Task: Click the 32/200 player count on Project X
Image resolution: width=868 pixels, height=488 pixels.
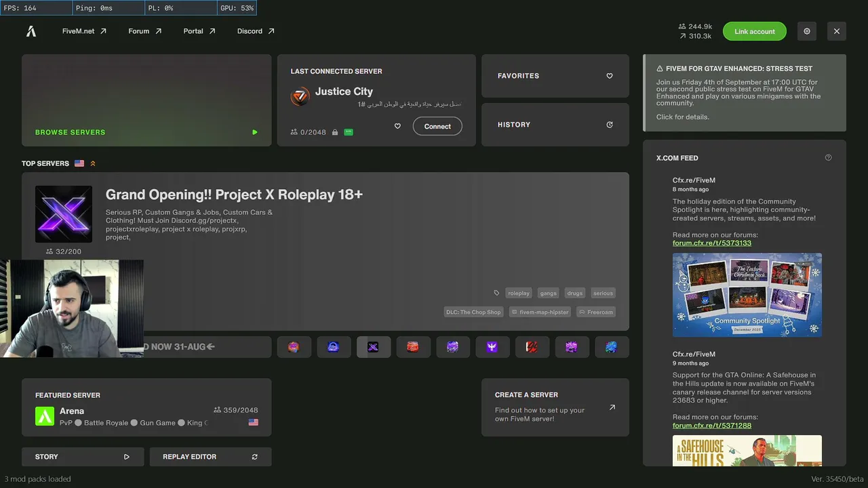Action: (x=64, y=251)
